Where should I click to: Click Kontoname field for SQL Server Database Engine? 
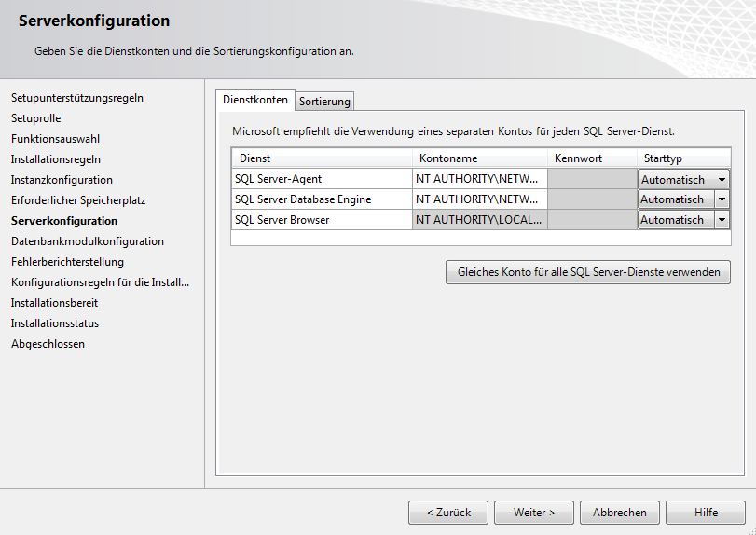(480, 199)
